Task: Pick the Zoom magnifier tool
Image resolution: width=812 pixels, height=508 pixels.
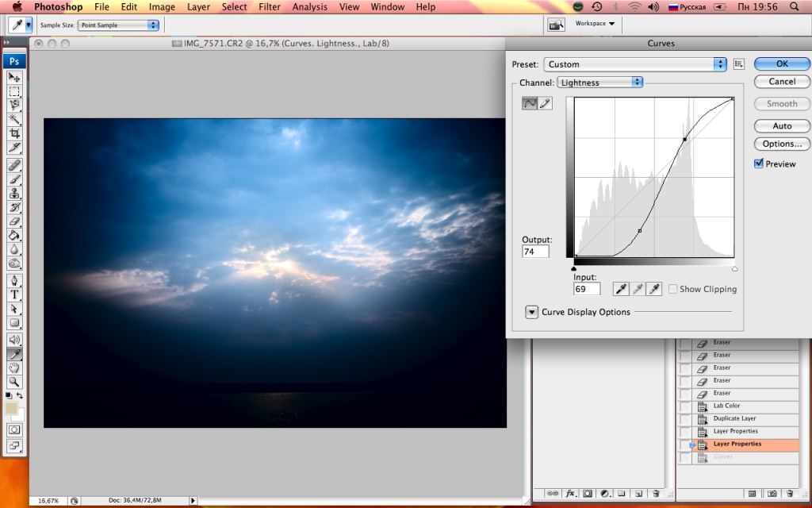Action: (14, 382)
